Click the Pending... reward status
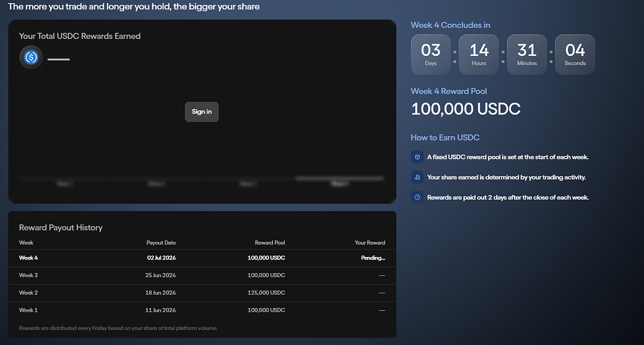This screenshot has width=644, height=345. coord(373,258)
